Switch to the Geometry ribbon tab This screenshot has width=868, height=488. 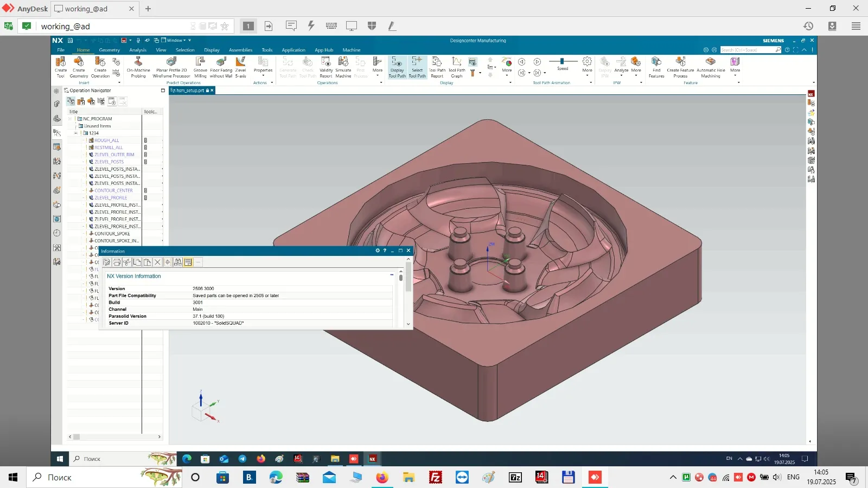pos(109,50)
